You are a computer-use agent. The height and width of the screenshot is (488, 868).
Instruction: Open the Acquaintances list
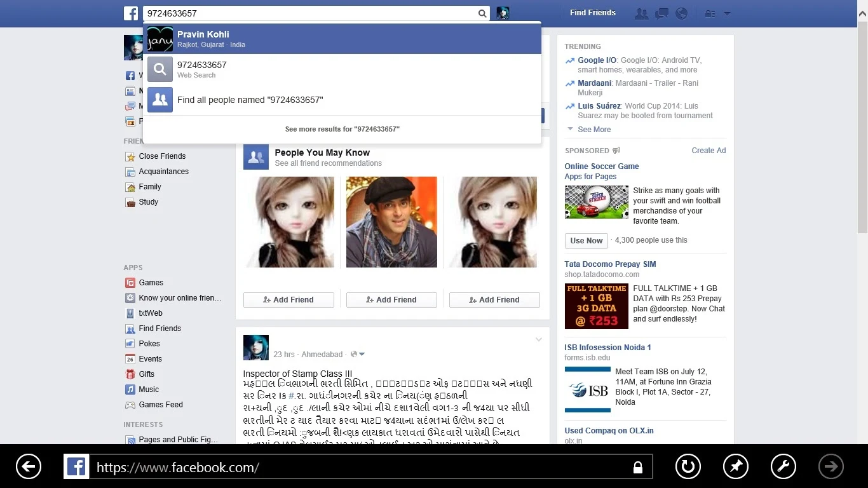pos(163,172)
